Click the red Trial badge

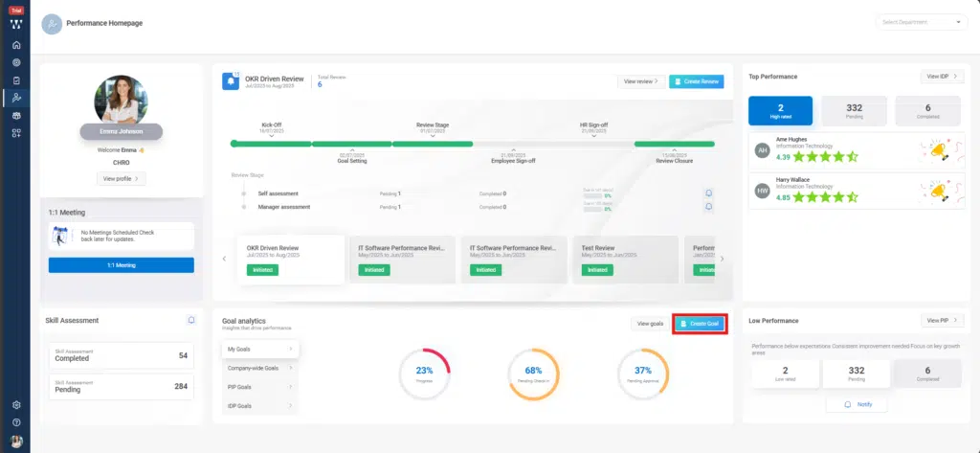[16, 11]
